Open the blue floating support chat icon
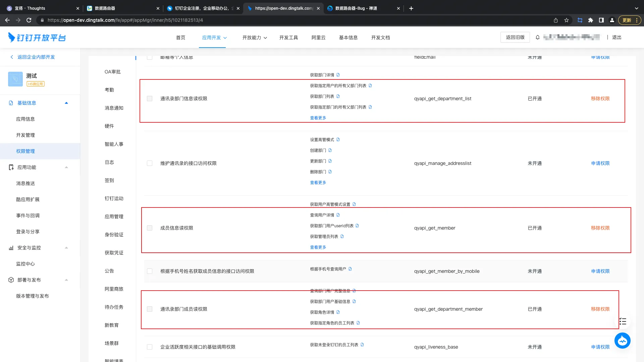The image size is (644, 362). (x=623, y=341)
